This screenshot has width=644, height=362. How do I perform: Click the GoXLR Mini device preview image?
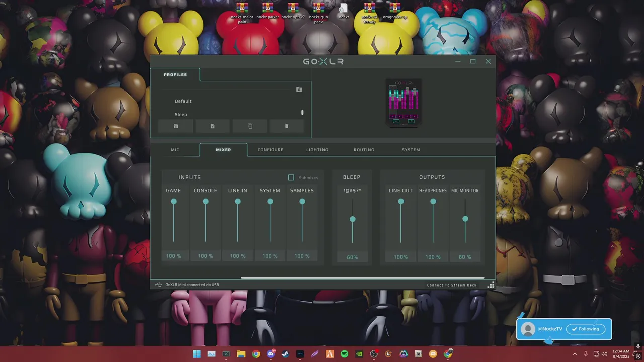click(x=404, y=102)
